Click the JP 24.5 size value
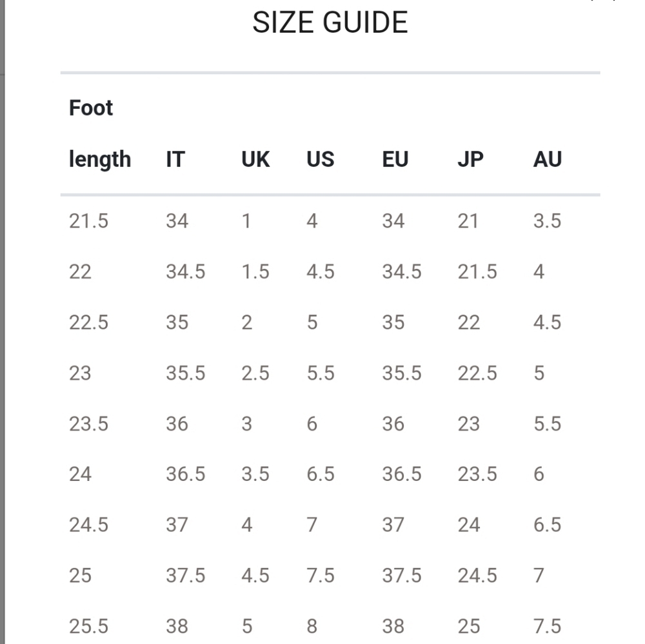 click(x=477, y=576)
